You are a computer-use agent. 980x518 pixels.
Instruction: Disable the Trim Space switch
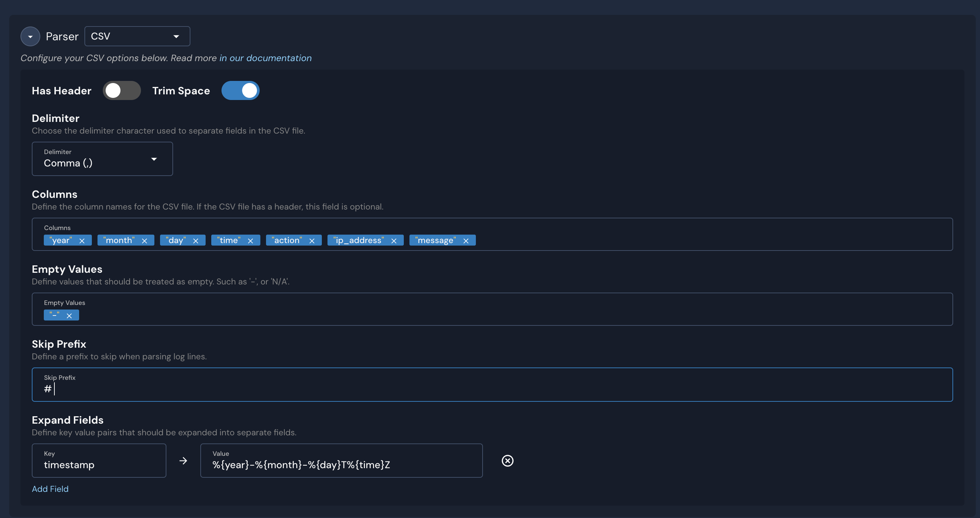click(x=241, y=90)
